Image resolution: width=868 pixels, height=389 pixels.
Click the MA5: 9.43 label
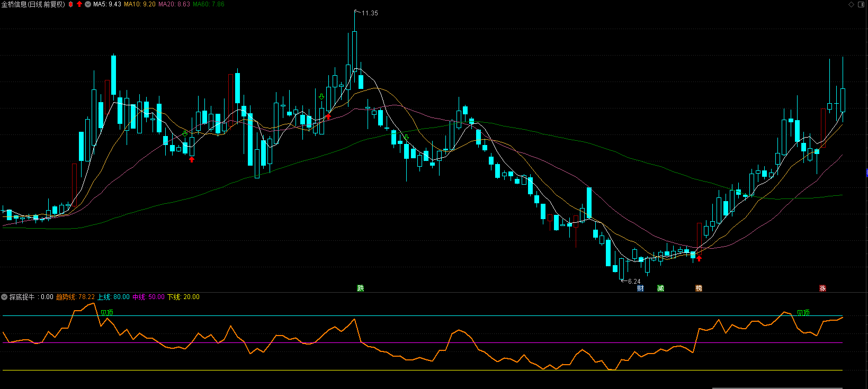point(107,4)
